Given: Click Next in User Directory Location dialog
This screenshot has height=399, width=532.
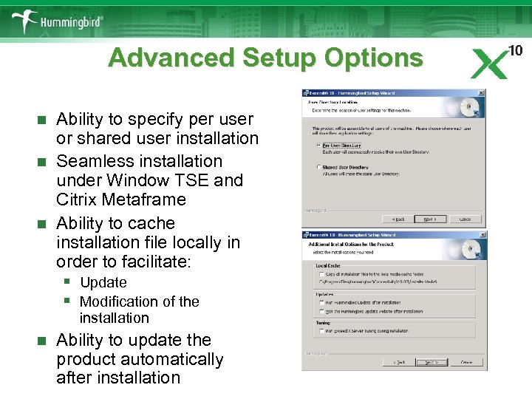Looking at the screenshot, I should tap(430, 219).
